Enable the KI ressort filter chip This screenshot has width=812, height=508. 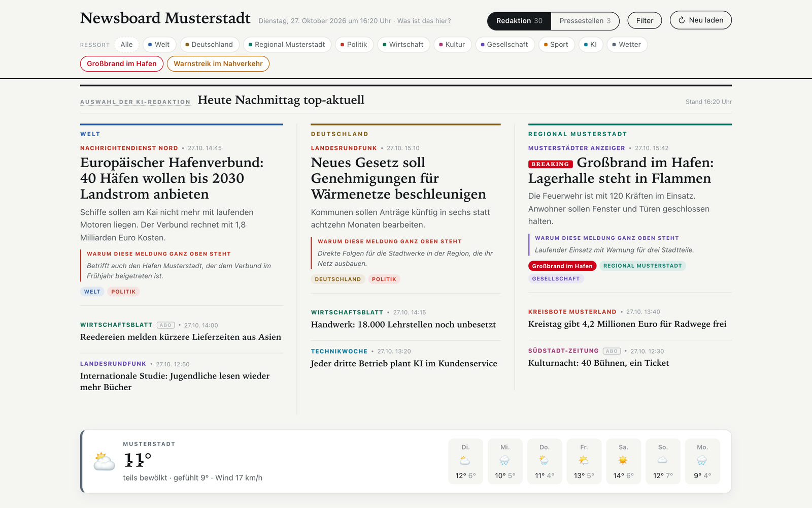coord(591,45)
